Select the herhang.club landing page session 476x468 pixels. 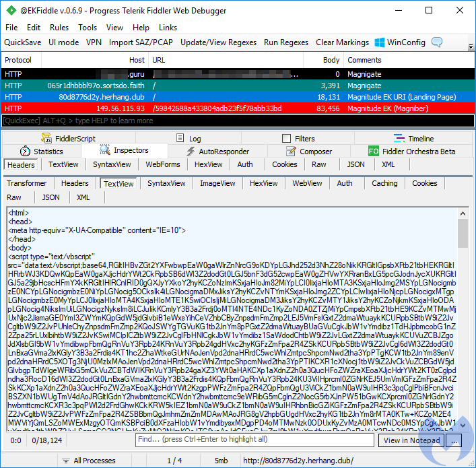(238, 97)
